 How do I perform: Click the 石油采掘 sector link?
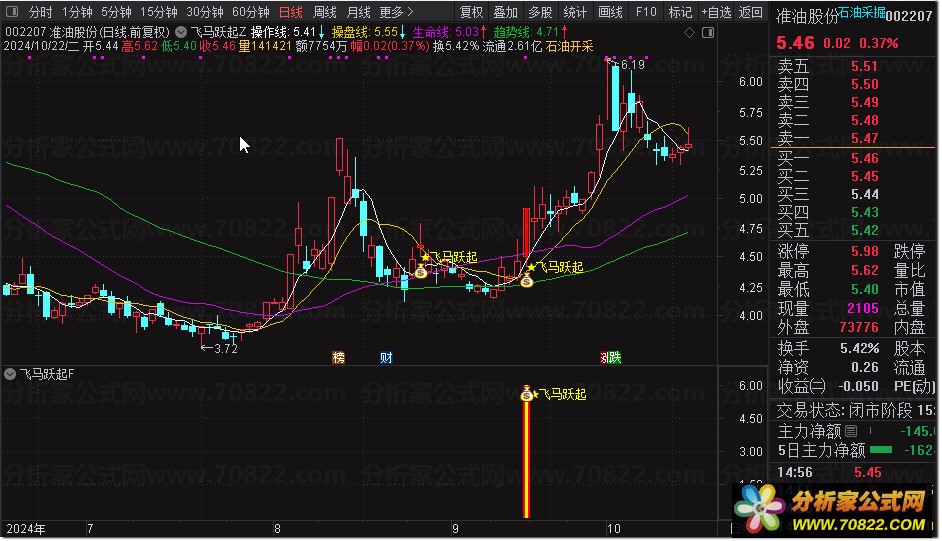(x=861, y=12)
